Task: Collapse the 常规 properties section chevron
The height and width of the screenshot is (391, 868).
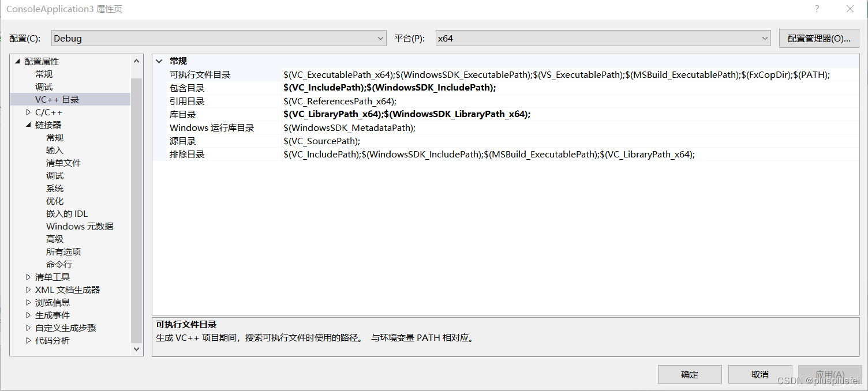Action: point(159,61)
